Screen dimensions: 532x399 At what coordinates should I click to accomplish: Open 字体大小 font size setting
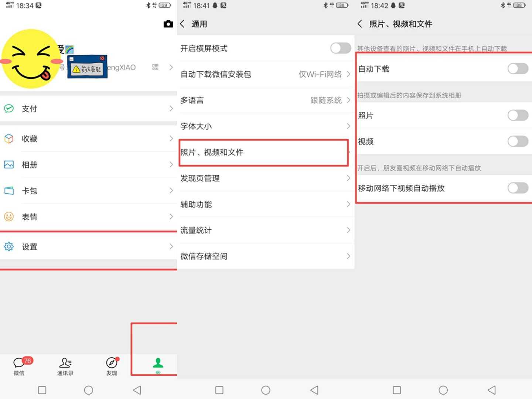[x=266, y=126]
